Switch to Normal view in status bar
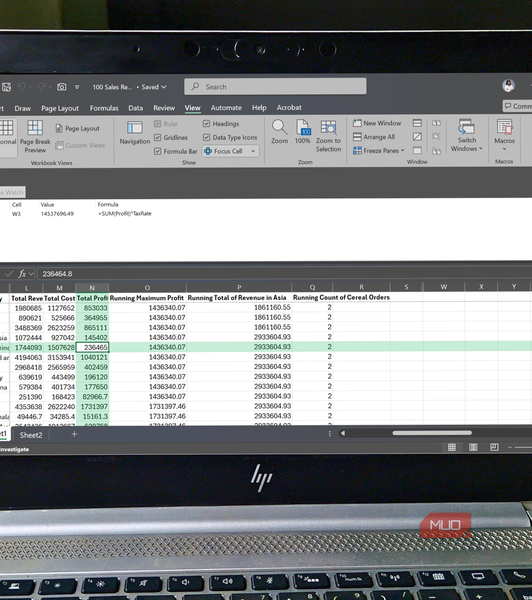The height and width of the screenshot is (600, 532). (452, 447)
